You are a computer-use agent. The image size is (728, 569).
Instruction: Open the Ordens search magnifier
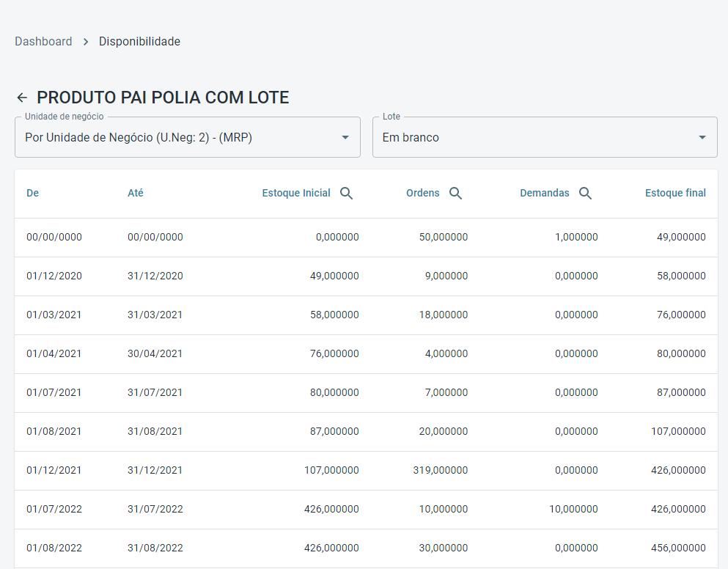point(455,194)
